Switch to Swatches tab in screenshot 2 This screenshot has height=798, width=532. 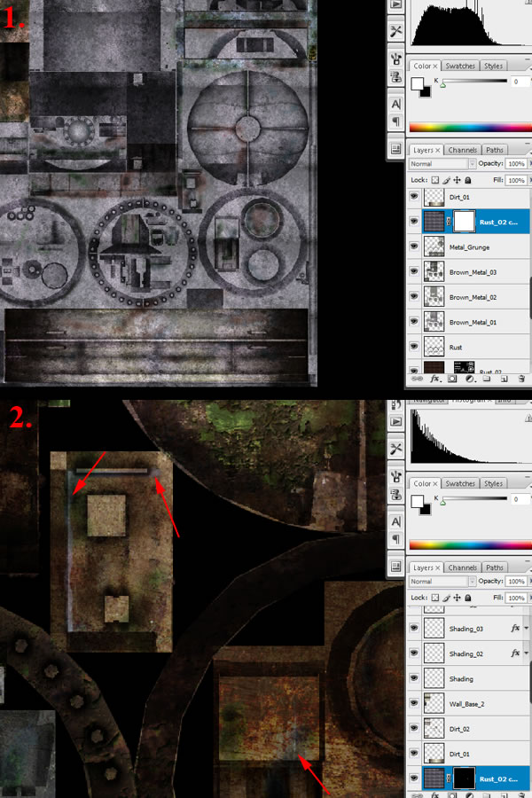pyautogui.click(x=459, y=483)
